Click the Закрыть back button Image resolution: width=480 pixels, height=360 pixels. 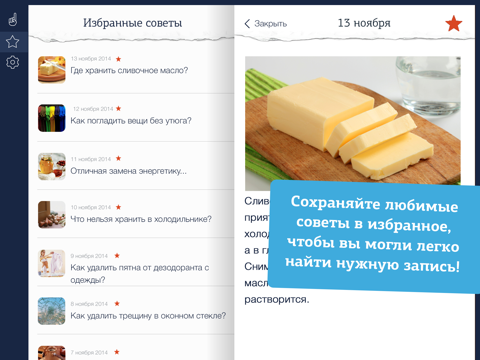266,24
